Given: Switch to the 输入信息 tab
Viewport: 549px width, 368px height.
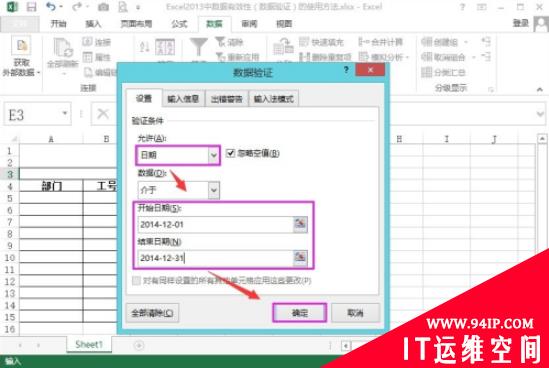Looking at the screenshot, I should click(x=183, y=99).
